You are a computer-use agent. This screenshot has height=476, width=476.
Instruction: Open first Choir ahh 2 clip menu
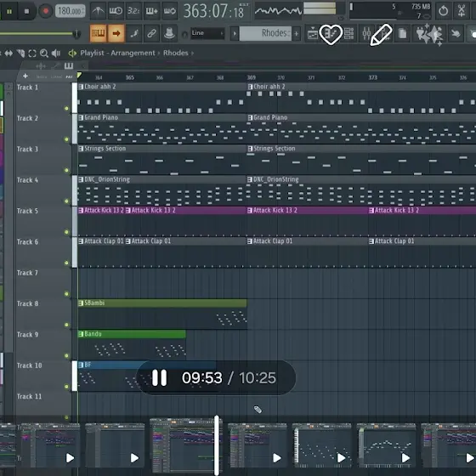[81, 87]
